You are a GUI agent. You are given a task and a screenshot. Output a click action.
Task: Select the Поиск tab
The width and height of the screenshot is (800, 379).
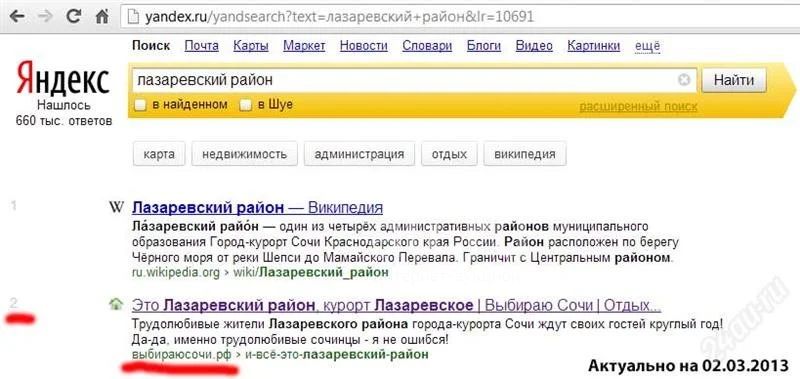151,46
